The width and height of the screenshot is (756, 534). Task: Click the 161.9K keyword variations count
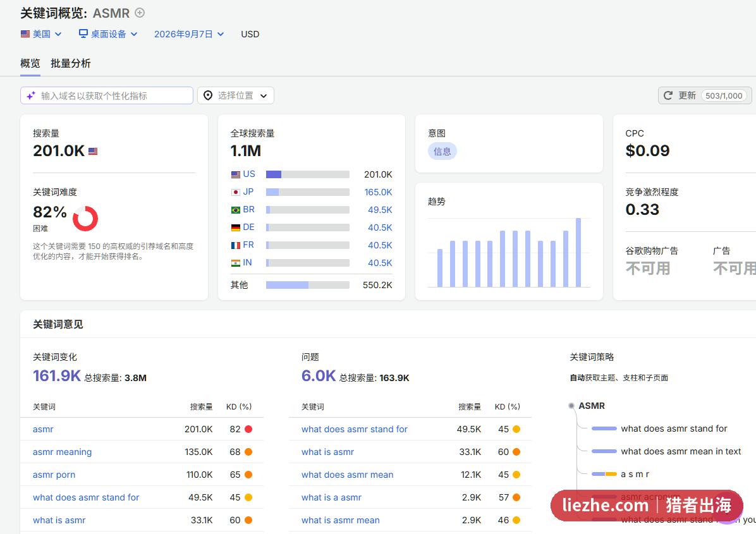click(57, 375)
